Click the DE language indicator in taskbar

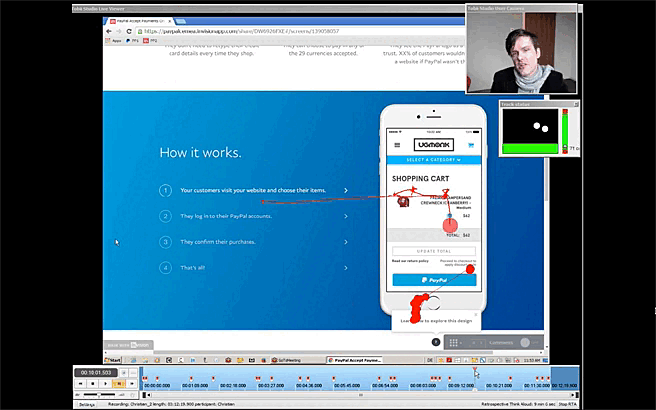pyautogui.click(x=430, y=360)
